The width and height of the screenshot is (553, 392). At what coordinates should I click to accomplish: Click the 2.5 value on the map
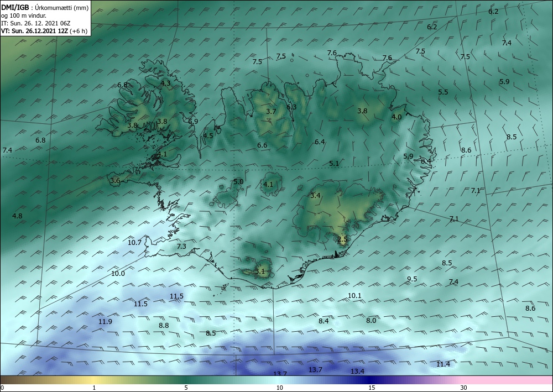tap(342, 239)
